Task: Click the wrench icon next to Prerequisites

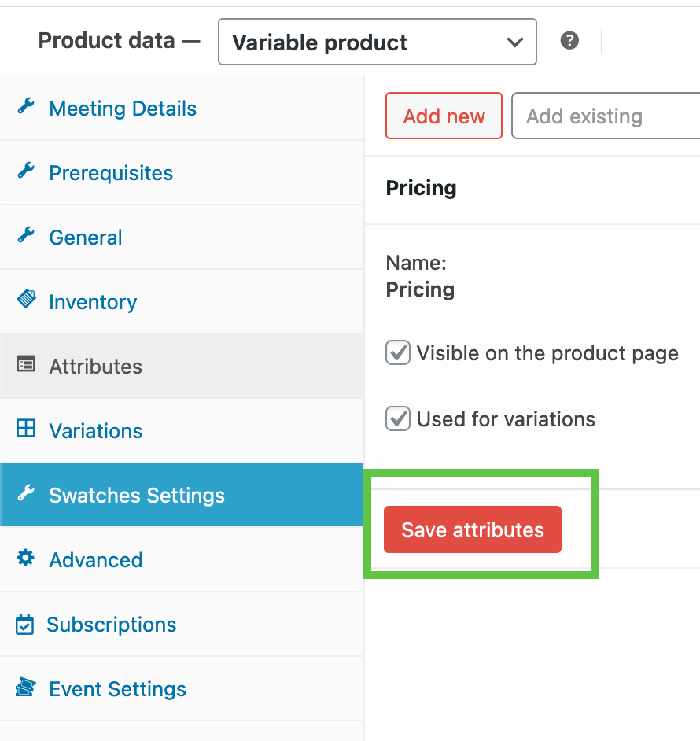Action: coord(26,172)
